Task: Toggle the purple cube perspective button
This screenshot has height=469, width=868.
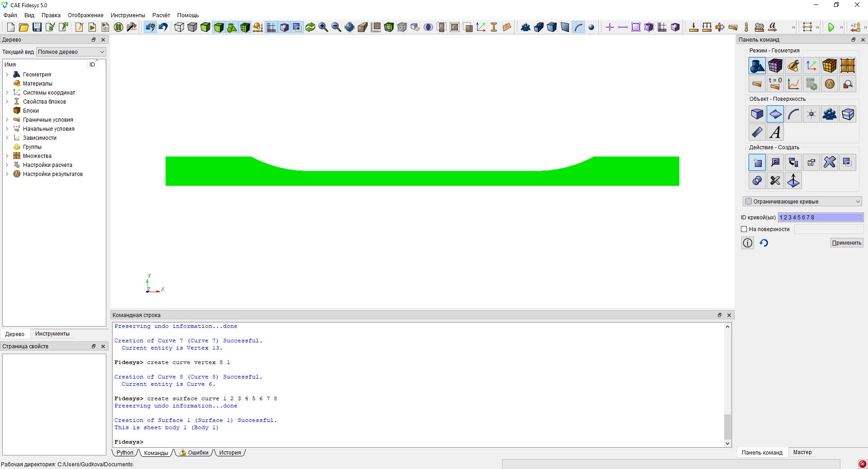Action: coord(284,27)
